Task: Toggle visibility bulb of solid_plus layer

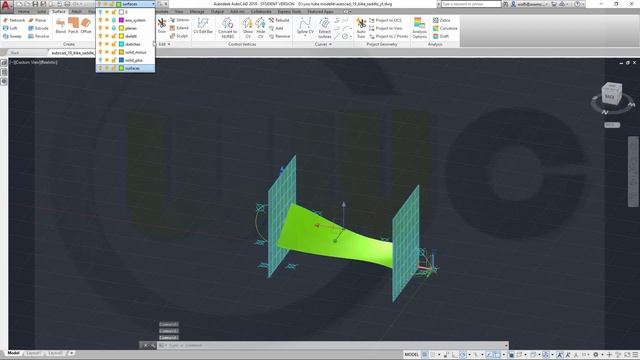Action: pyautogui.click(x=100, y=60)
